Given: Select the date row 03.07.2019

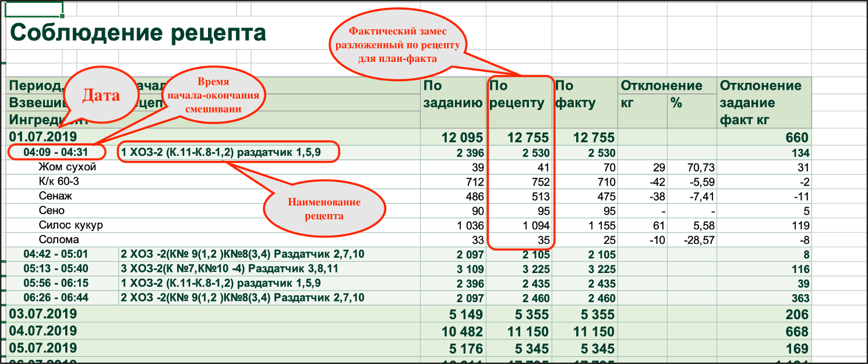Looking at the screenshot, I should click(410, 314).
